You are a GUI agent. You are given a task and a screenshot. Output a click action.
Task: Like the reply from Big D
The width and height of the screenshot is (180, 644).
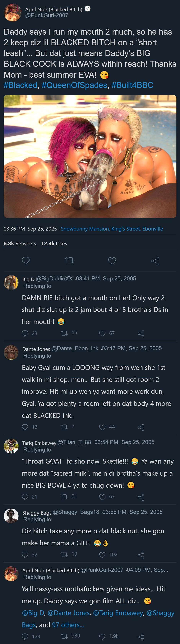[x=102, y=333]
